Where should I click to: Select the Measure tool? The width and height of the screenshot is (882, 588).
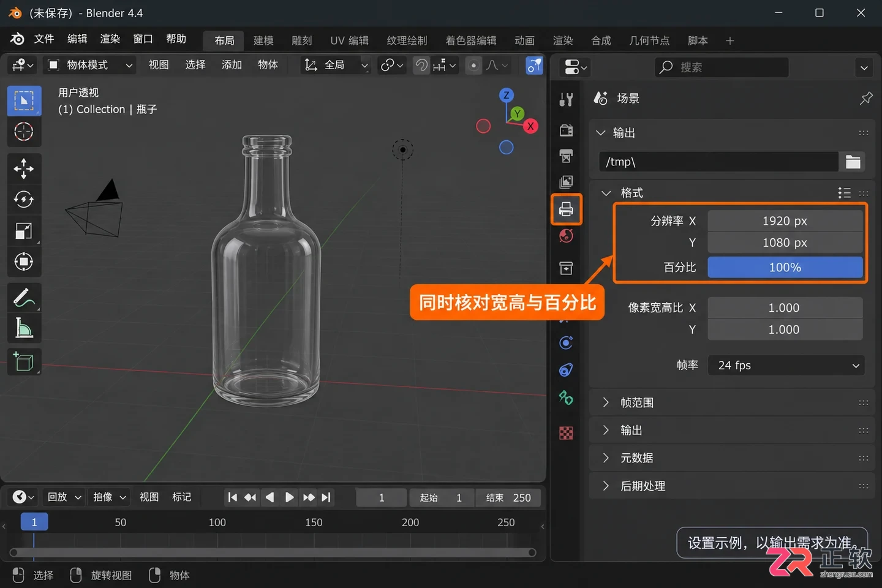tap(24, 330)
